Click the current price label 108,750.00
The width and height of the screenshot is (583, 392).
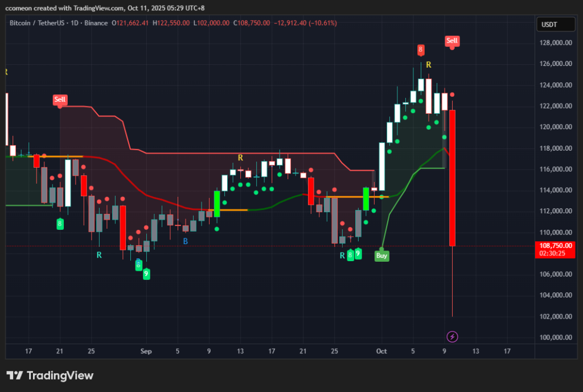[556, 245]
